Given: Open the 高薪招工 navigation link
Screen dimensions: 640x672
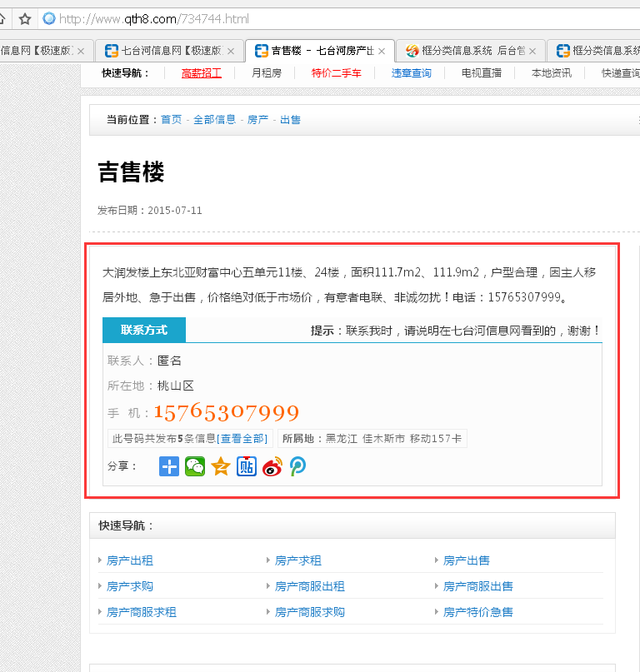Looking at the screenshot, I should tap(202, 73).
